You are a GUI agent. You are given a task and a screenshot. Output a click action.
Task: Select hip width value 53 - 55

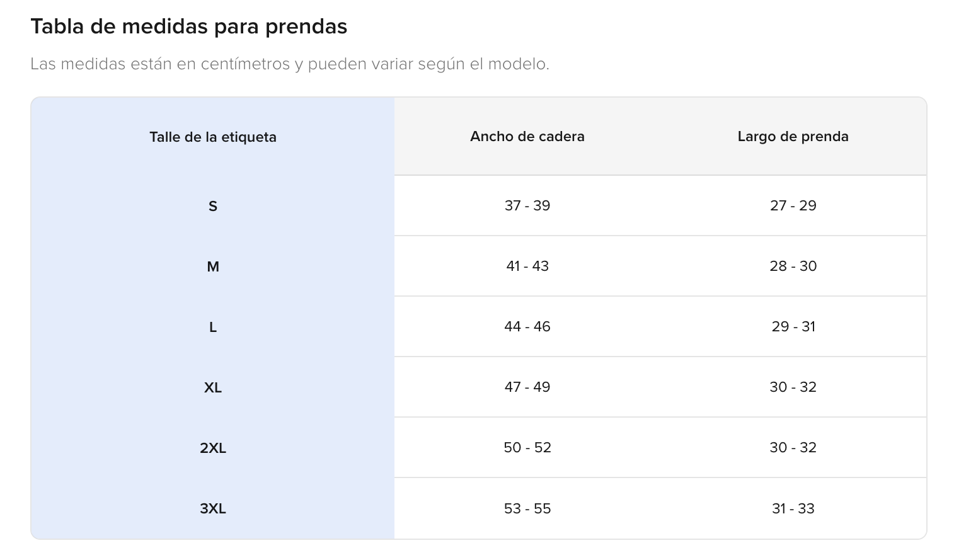tap(527, 508)
